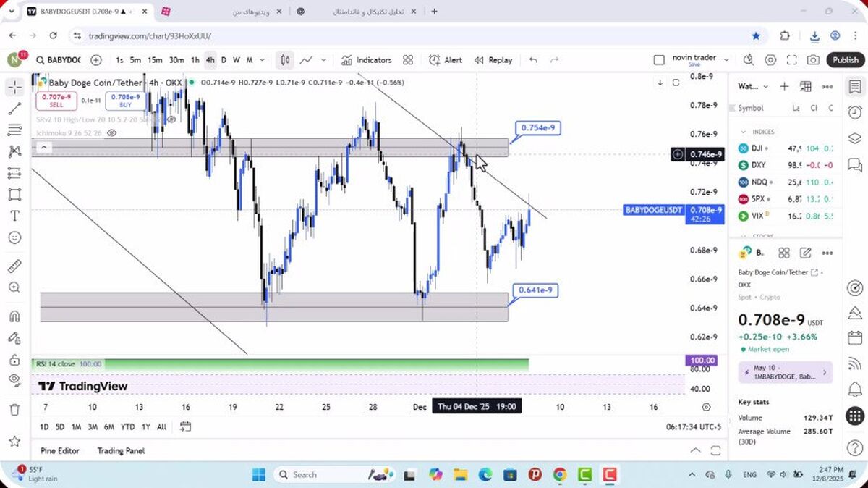Activate the zoom in tool
Screen dimensions: 868x488
(14, 287)
